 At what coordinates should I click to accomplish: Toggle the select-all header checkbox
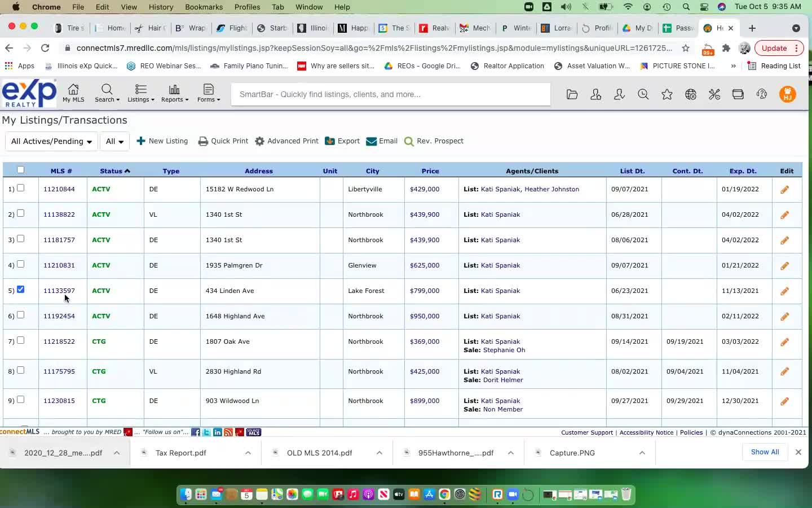(21, 170)
